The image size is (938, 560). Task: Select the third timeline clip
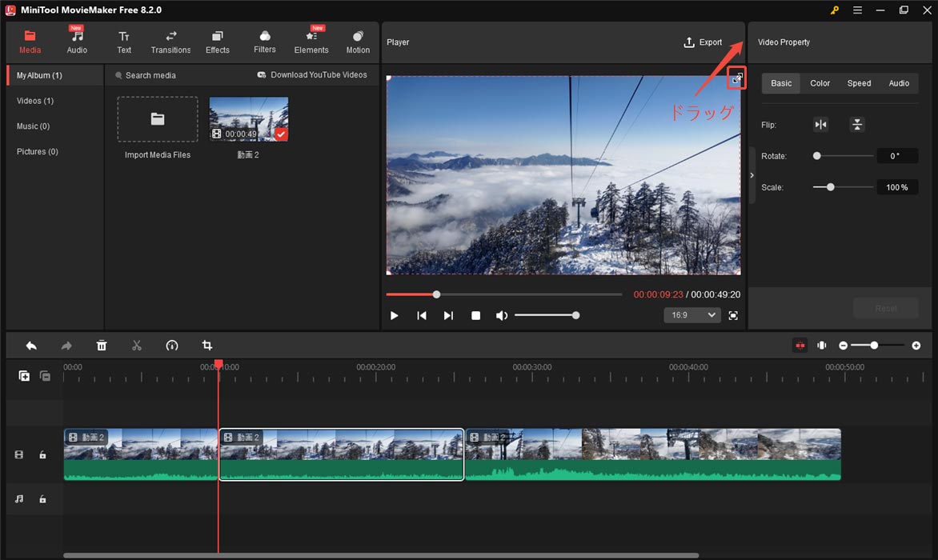pos(652,454)
